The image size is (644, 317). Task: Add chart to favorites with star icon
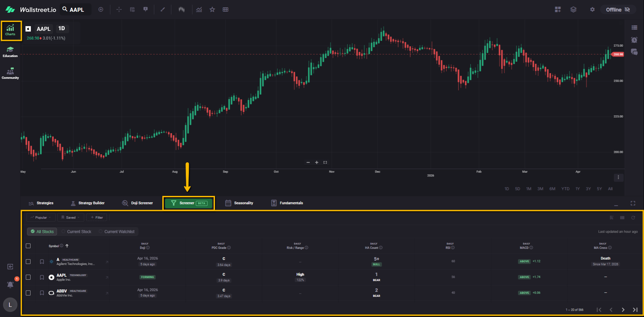click(x=212, y=10)
